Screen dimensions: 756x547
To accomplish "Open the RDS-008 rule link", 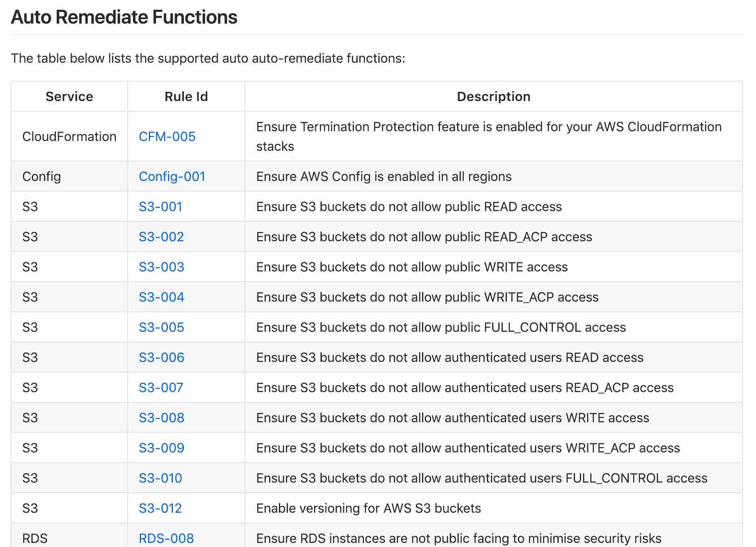I will 166,538.
